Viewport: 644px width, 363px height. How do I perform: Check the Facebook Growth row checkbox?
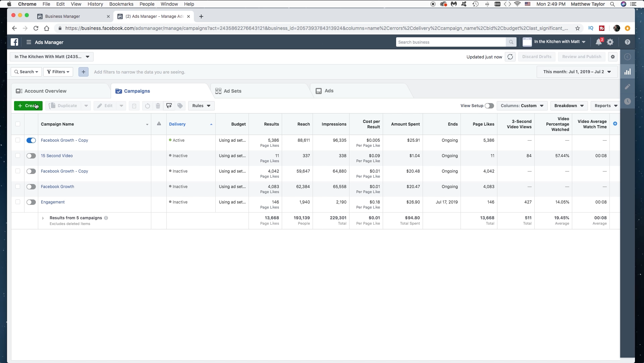18,186
